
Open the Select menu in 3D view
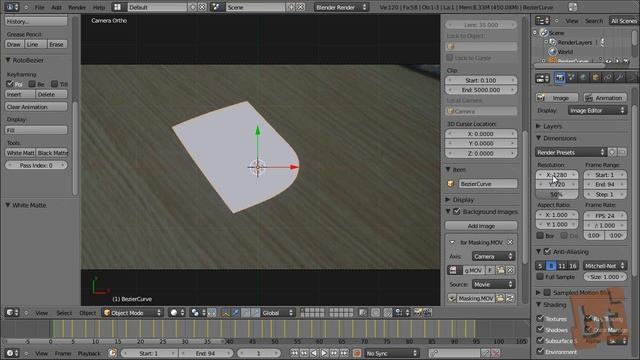(64, 313)
